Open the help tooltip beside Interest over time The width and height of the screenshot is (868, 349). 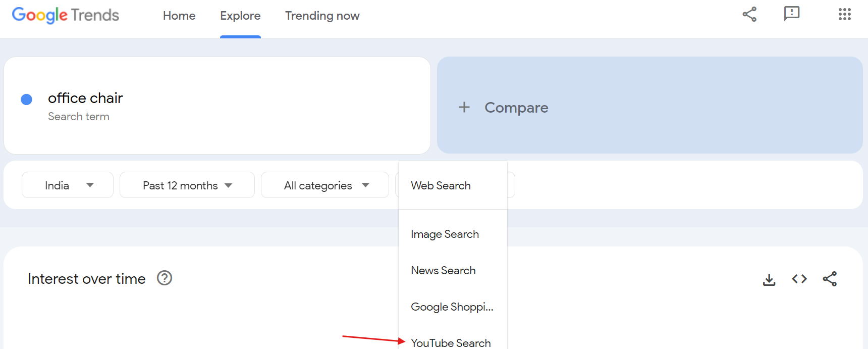coord(165,278)
